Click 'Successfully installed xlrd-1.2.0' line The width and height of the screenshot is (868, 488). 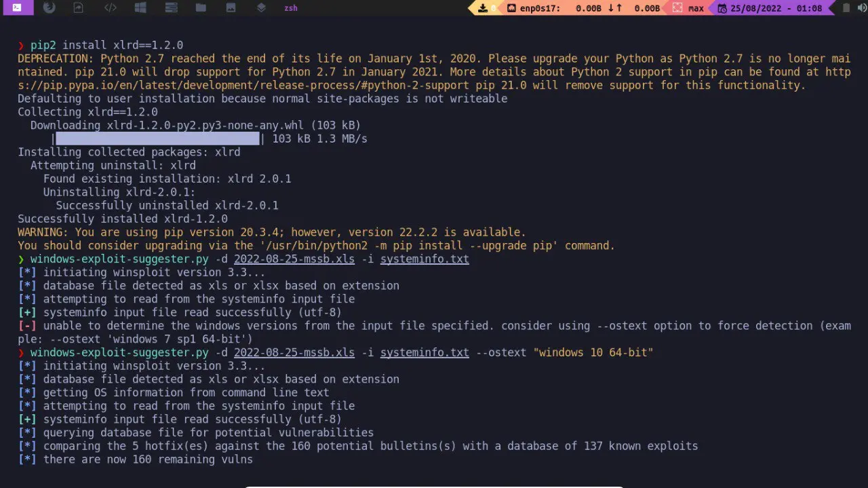[123, 219]
